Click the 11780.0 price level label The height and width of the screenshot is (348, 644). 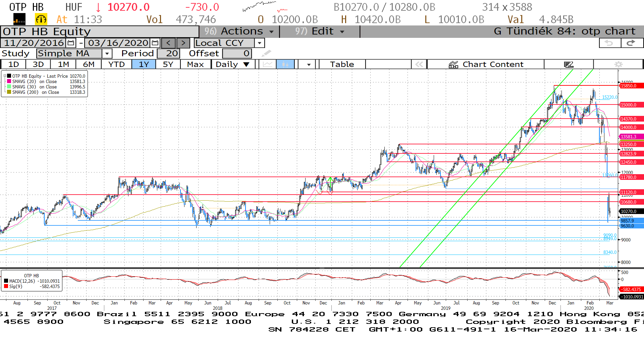631,177
